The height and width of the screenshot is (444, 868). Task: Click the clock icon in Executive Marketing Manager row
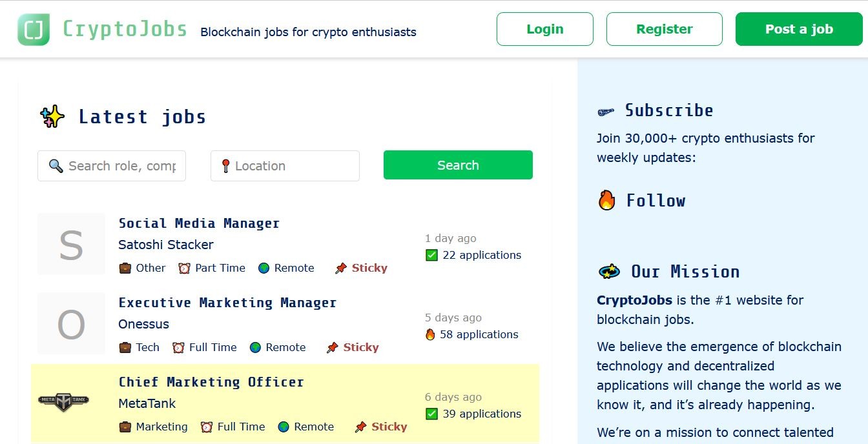pyautogui.click(x=178, y=347)
